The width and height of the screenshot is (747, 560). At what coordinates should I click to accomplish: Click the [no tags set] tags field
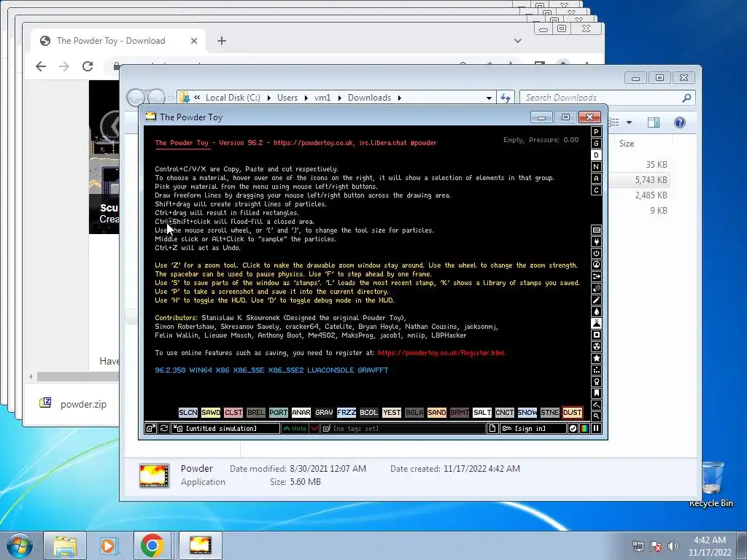[x=403, y=429]
